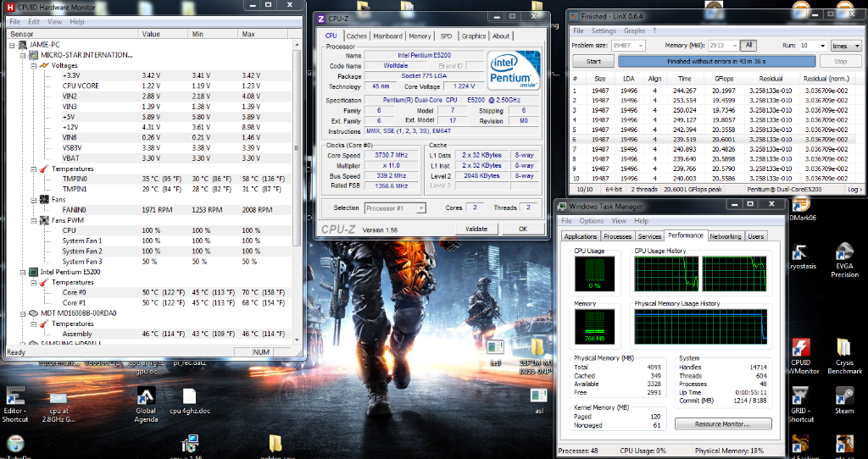Toggle the All memory button in LinX
This screenshot has width=868, height=459.
tap(748, 46)
